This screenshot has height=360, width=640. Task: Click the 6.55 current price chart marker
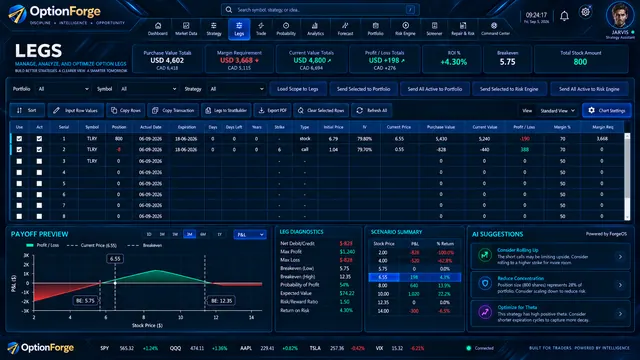pyautogui.click(x=115, y=258)
